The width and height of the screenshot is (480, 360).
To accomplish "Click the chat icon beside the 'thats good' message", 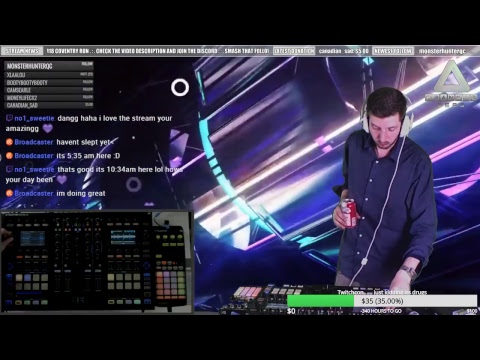I will 9,169.
